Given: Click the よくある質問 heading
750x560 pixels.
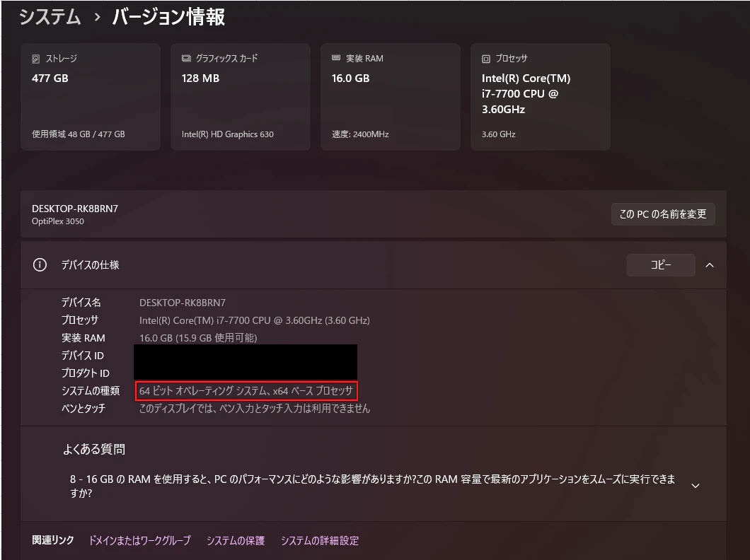Looking at the screenshot, I should [x=94, y=449].
